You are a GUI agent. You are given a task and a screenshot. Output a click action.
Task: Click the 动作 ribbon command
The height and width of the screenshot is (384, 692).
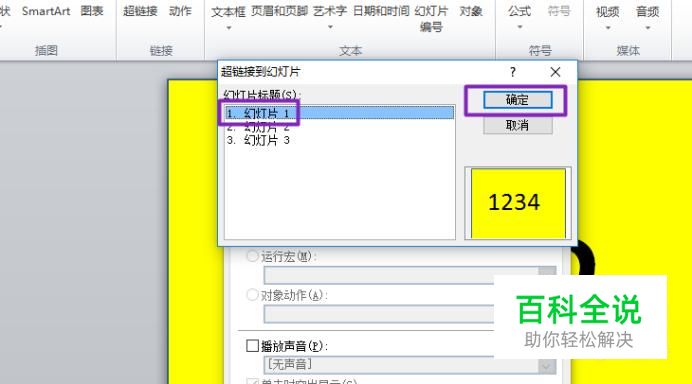(x=180, y=11)
